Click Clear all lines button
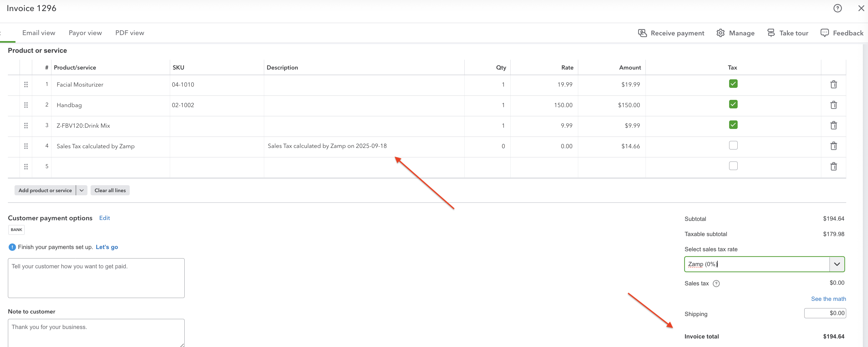The width and height of the screenshot is (868, 347). 110,191
